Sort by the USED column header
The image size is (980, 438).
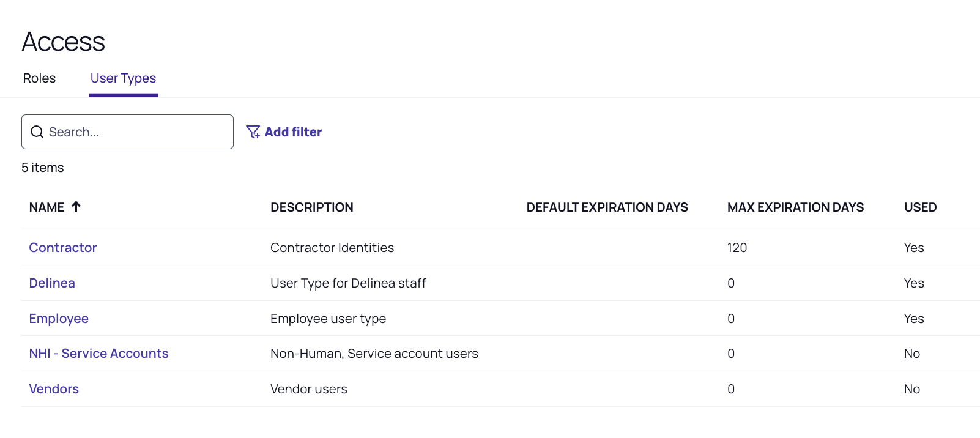pos(920,207)
